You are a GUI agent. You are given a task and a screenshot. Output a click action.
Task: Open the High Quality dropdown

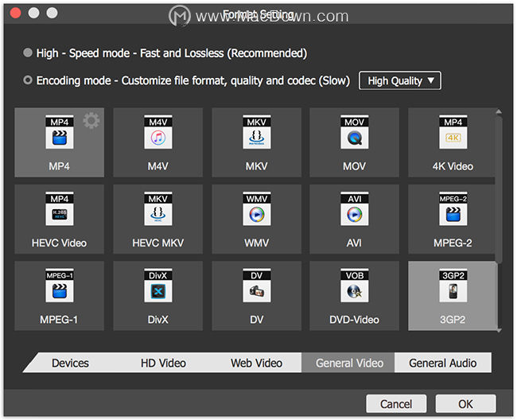coord(399,80)
